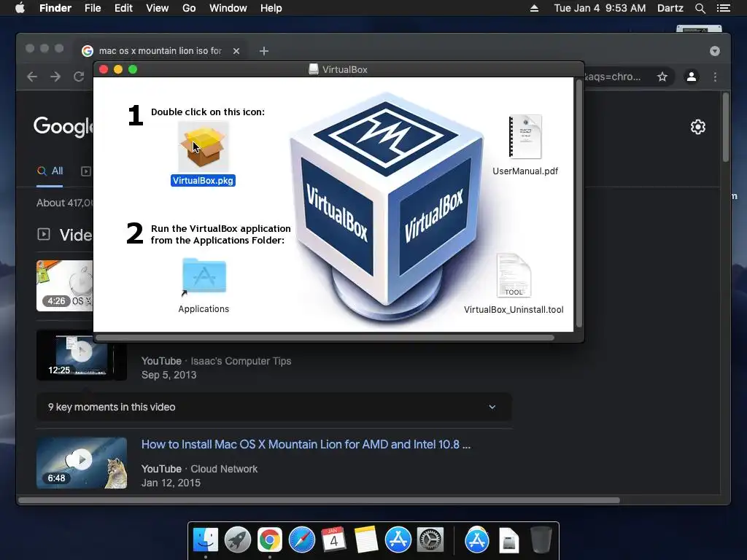Open the Chrome profile avatar

(692, 77)
